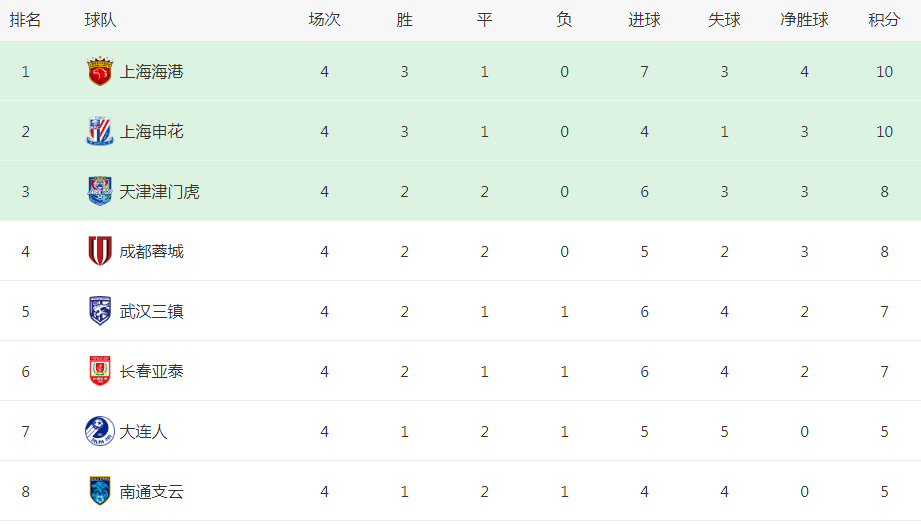This screenshot has height=526, width=921.
Task: Click the 武汉三镇 team crest
Action: click(99, 311)
